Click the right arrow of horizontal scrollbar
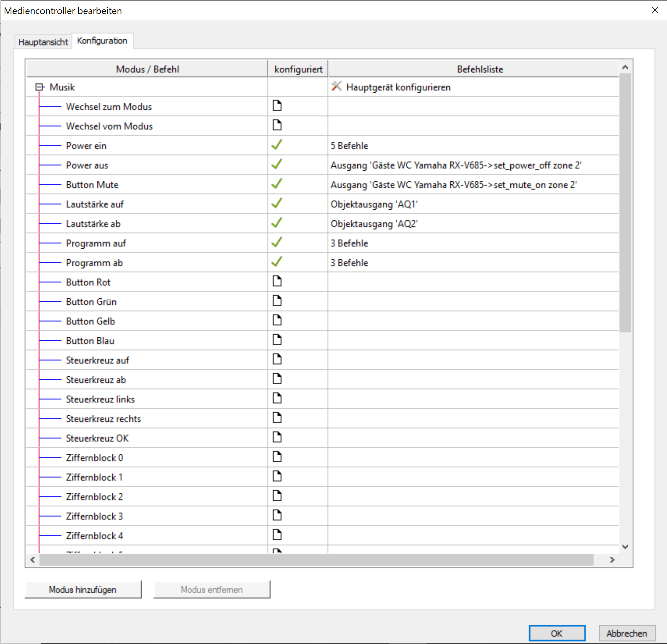This screenshot has width=667, height=644. point(612,560)
